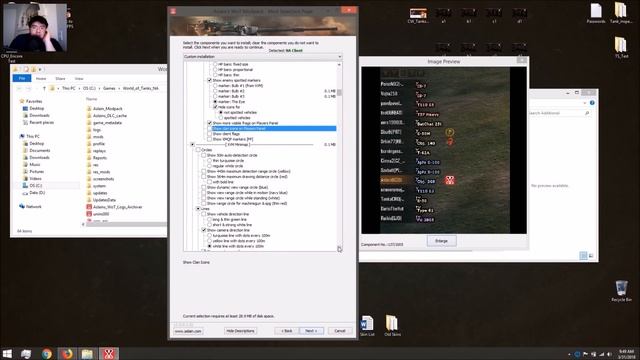This screenshot has height=360, width=640.
Task: Open Windows Start button
Action: click(7, 353)
